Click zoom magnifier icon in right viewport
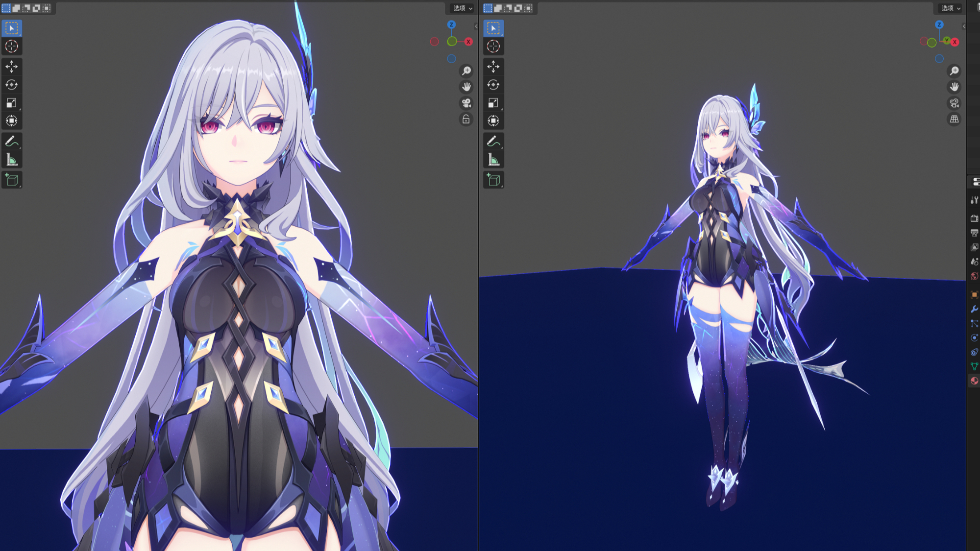 [x=954, y=71]
